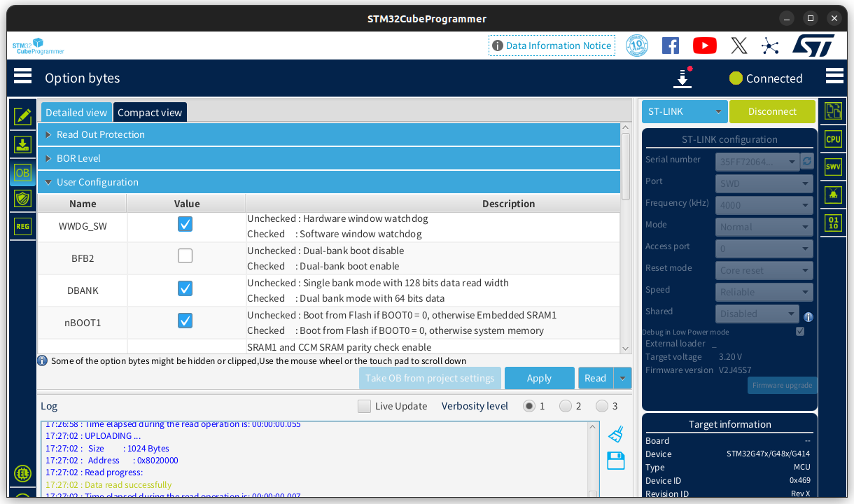Open the top right-sidebar board icon
Viewport: 854px width, 504px height.
[833, 111]
